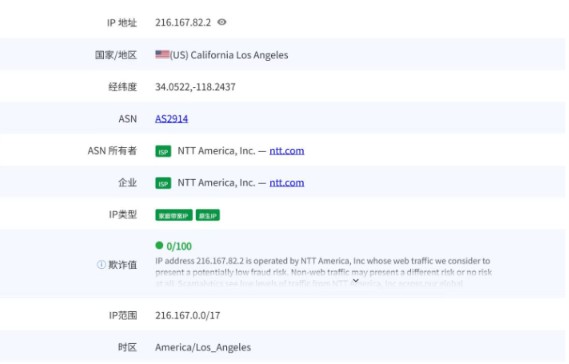This screenshot has width=569, height=364.
Task: Select timezone America/Los_Angeles
Action: [203, 347]
